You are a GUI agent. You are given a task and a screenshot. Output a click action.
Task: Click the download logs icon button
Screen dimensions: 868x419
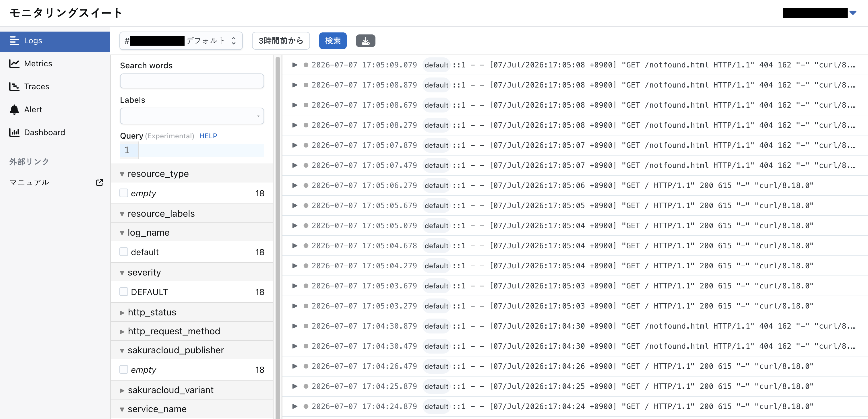coord(365,41)
